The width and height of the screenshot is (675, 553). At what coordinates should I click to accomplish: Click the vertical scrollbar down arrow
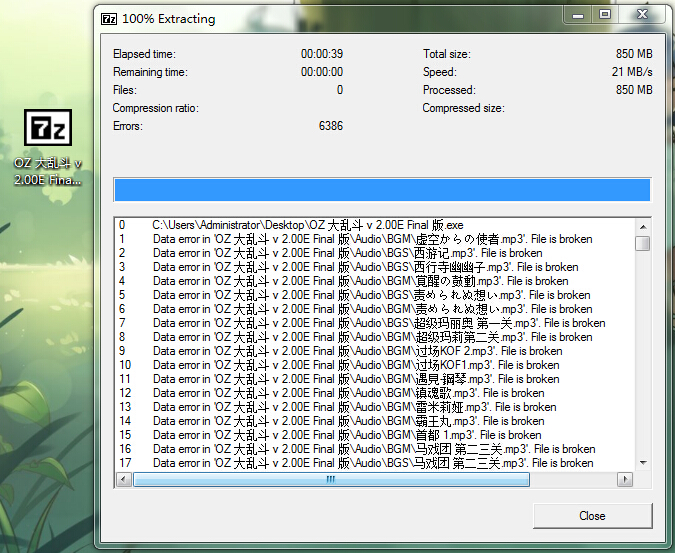[643, 463]
